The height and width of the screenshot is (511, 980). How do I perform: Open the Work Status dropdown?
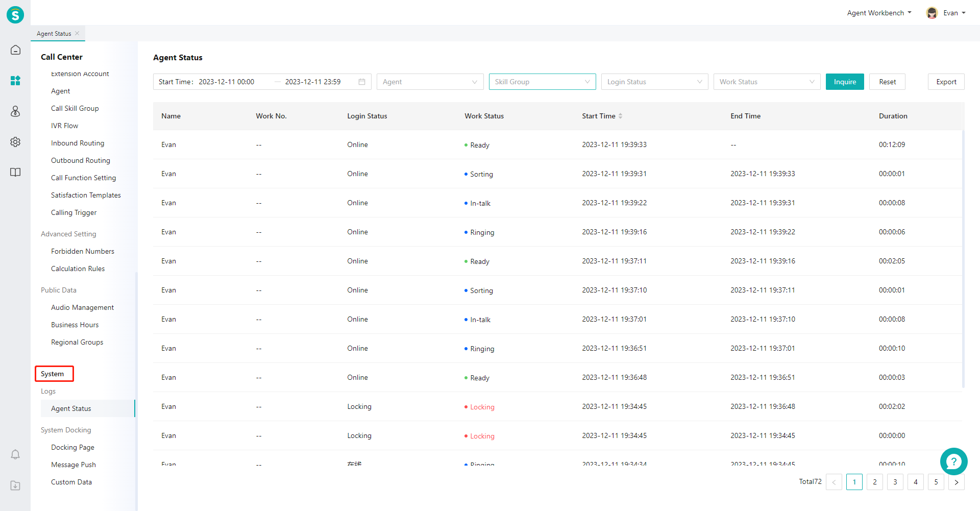point(767,82)
